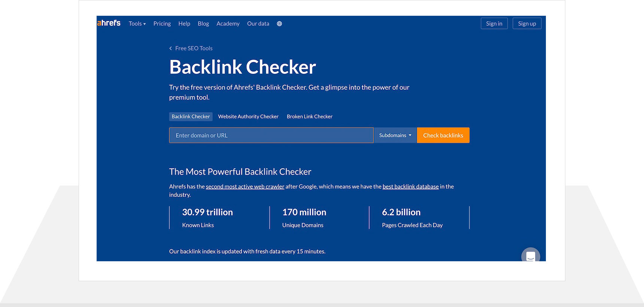Image resolution: width=644 pixels, height=307 pixels.
Task: Go to Pricing page
Action: [x=162, y=24]
